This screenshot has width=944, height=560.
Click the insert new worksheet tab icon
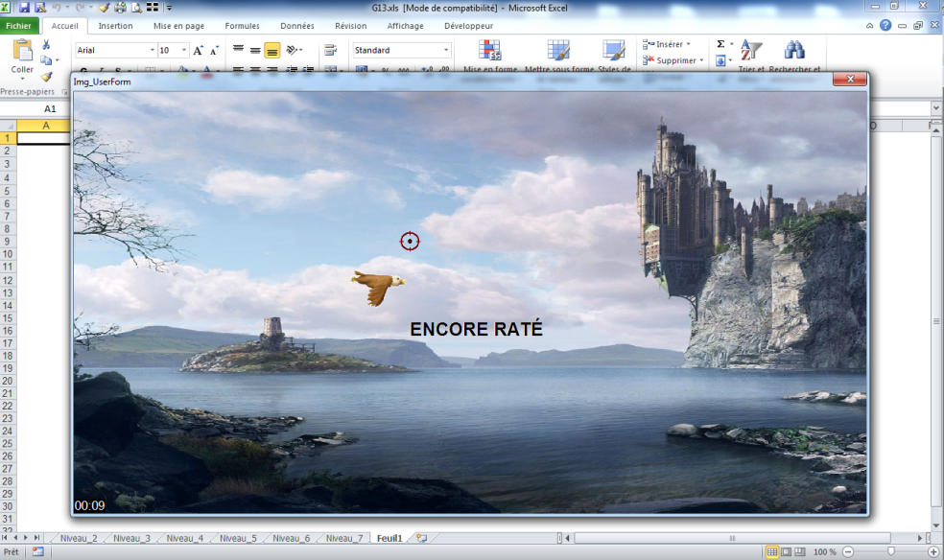pos(421,539)
